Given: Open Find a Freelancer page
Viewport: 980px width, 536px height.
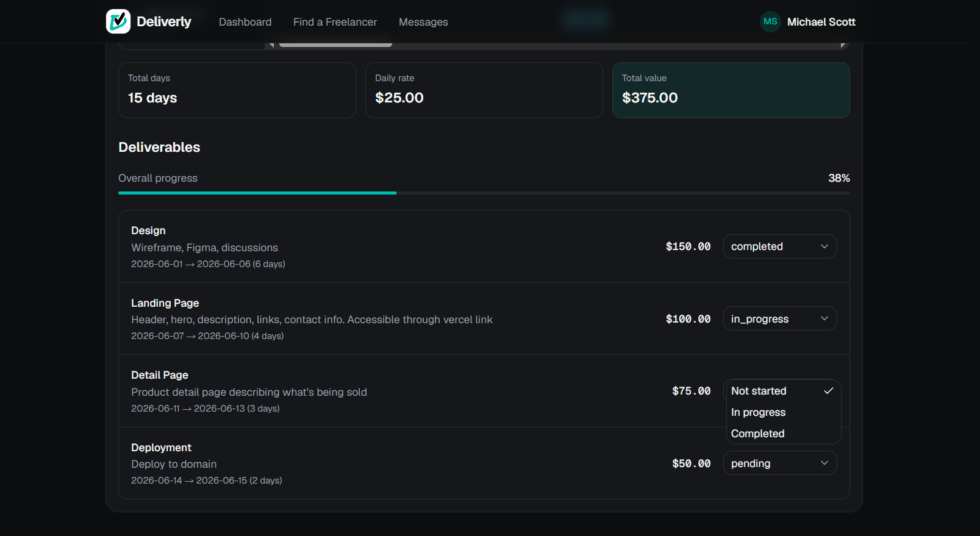Looking at the screenshot, I should (335, 22).
